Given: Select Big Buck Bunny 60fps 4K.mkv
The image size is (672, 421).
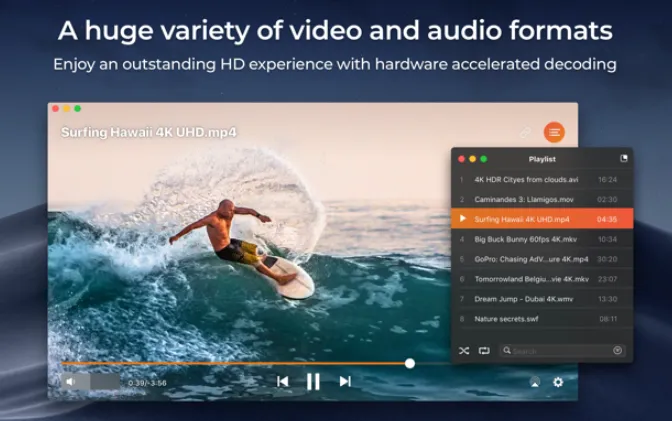Looking at the screenshot, I should click(x=542, y=239).
